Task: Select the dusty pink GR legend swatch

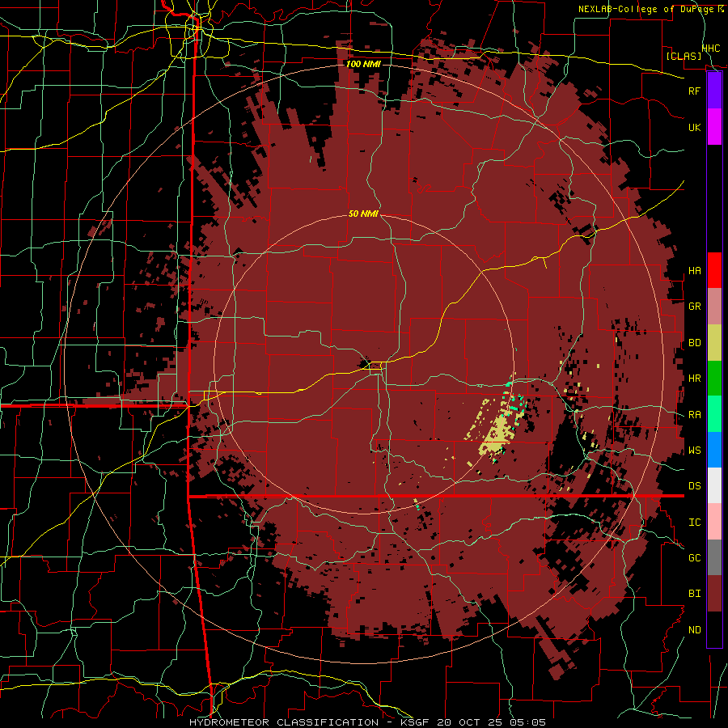Action: coord(714,307)
